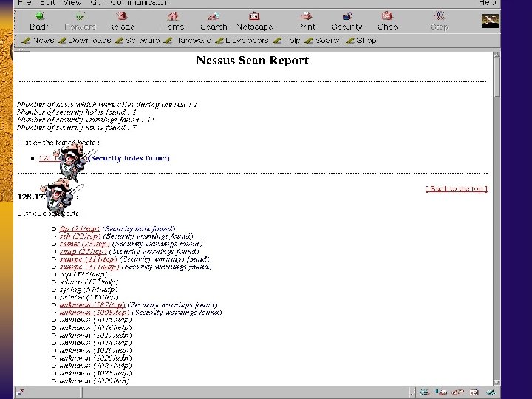Open the View menu
Image resolution: width=532 pixels, height=399 pixels.
(x=72, y=3)
